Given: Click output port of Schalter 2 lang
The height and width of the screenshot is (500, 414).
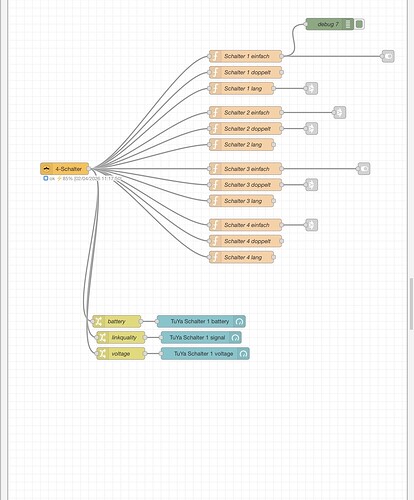Looking at the screenshot, I should pos(274,145).
